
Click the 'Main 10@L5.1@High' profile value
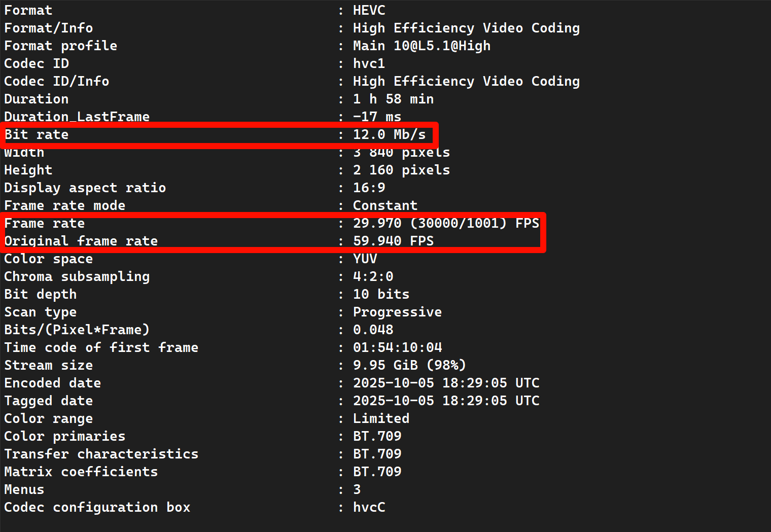tap(422, 46)
